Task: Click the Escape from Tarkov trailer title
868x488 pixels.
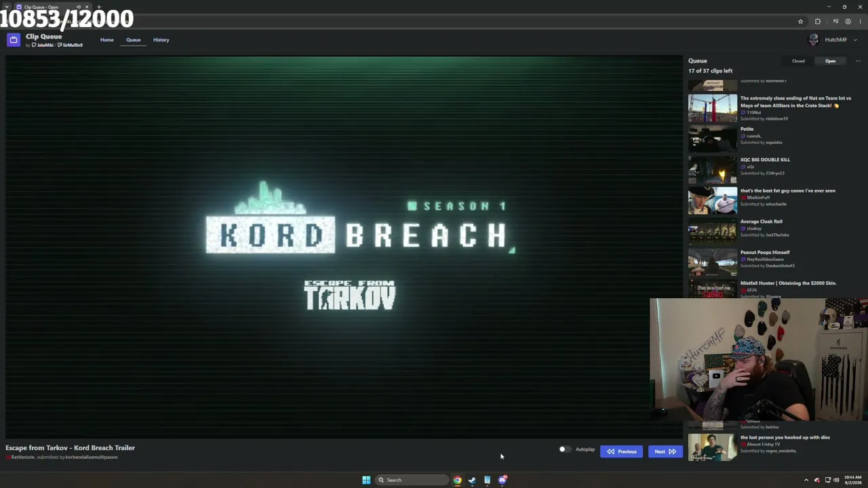Action: [x=70, y=448]
